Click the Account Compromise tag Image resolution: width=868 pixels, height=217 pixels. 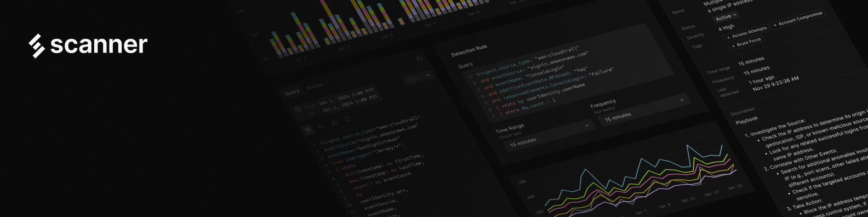(x=798, y=19)
